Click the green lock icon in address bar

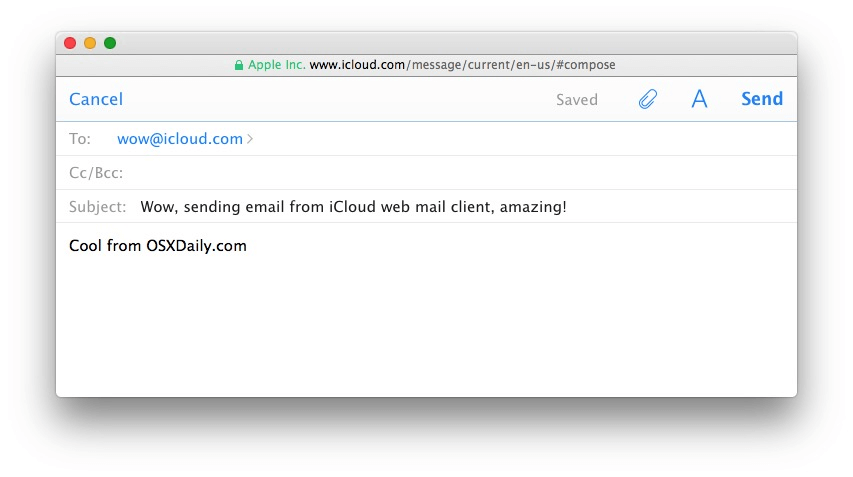click(239, 65)
